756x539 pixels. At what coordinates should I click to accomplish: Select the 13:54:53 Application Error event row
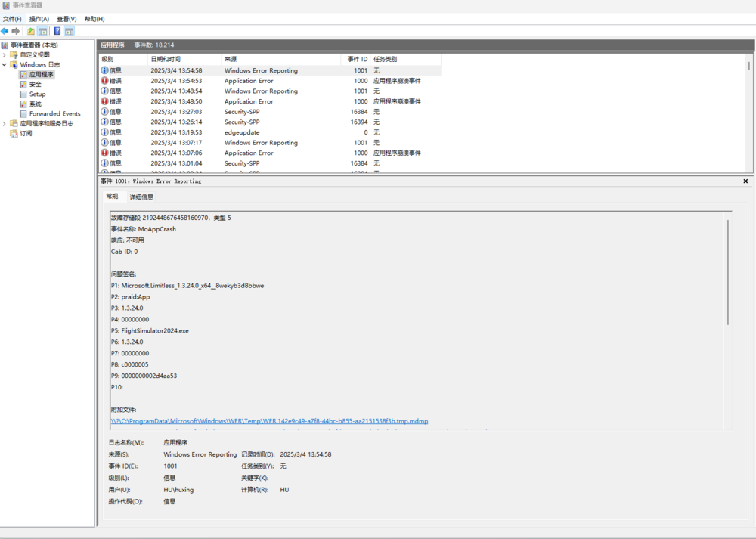(x=249, y=81)
